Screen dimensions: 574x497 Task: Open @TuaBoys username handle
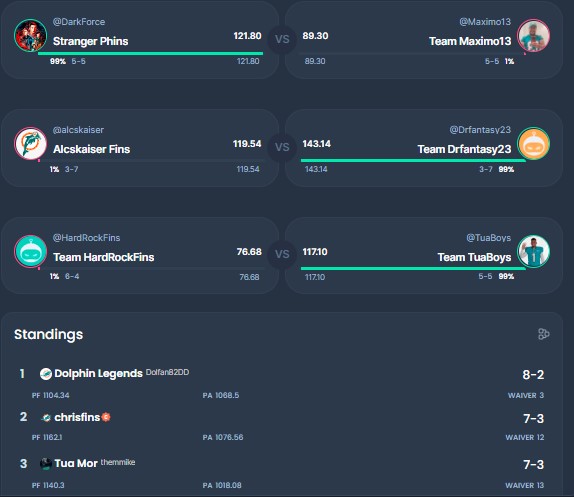(489, 238)
